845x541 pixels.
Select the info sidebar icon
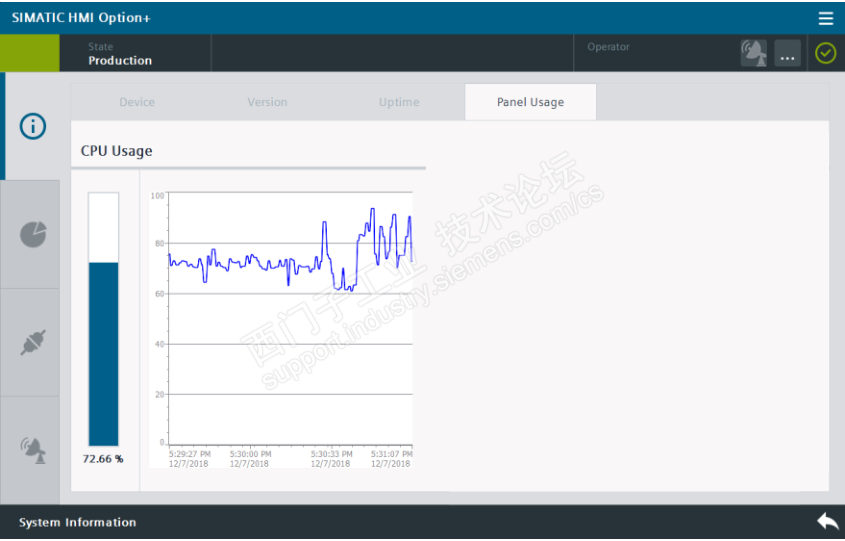click(33, 127)
